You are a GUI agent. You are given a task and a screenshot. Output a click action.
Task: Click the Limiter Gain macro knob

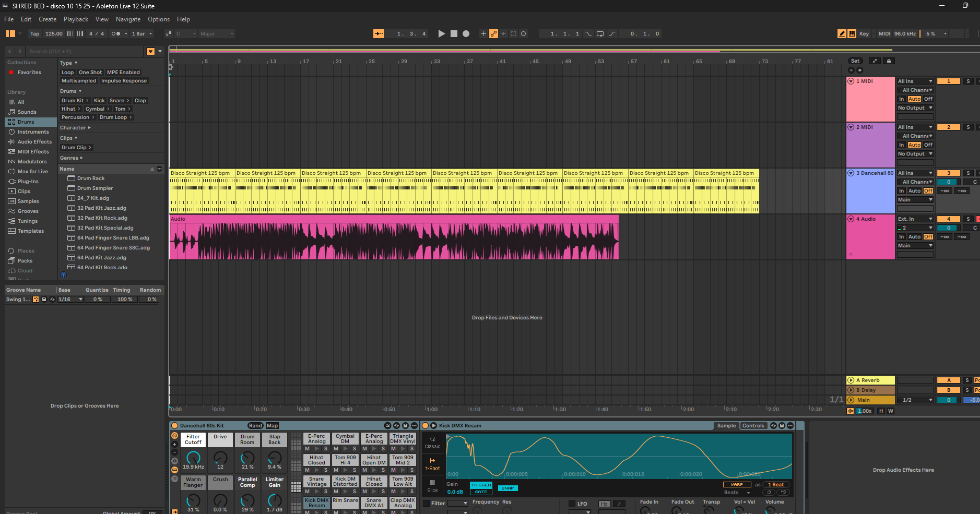[275, 501]
